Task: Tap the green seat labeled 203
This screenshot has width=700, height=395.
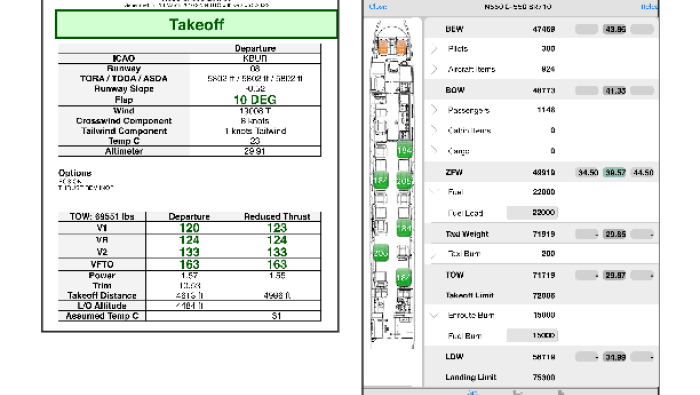Action: click(x=381, y=253)
